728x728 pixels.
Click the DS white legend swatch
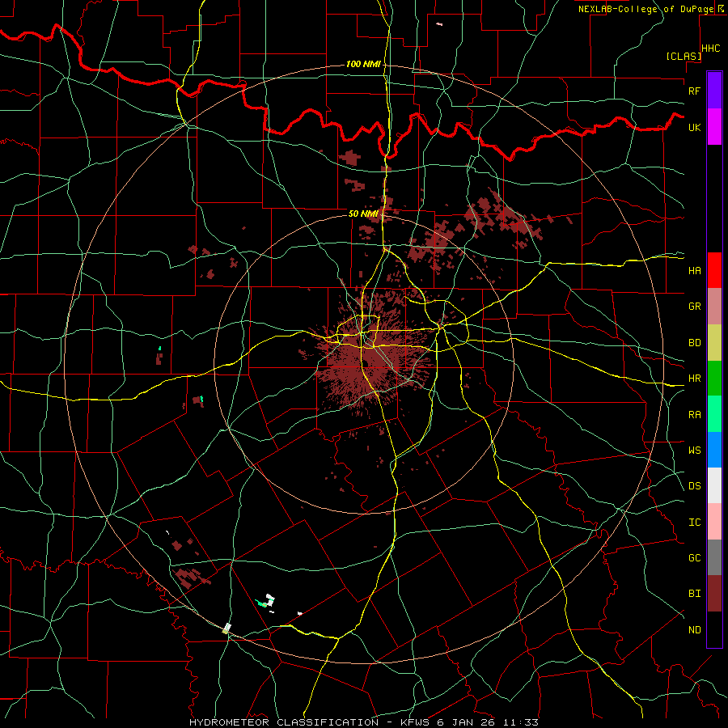coord(714,485)
